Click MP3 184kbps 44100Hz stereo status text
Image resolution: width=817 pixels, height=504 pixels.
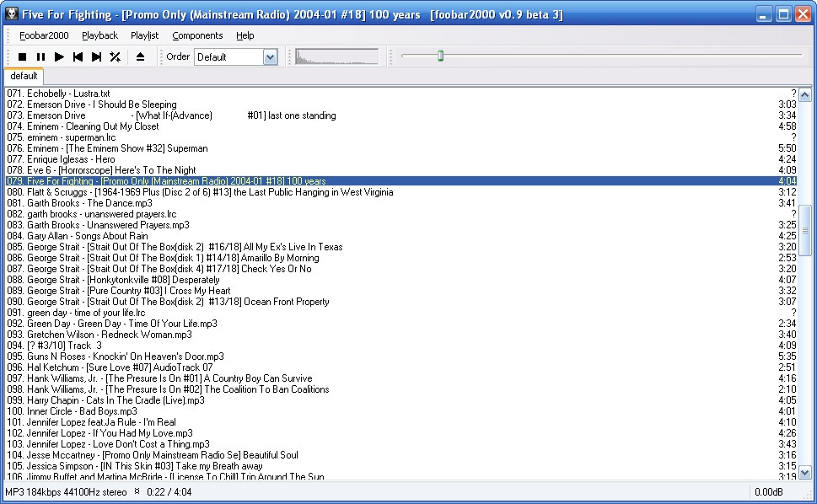66,492
